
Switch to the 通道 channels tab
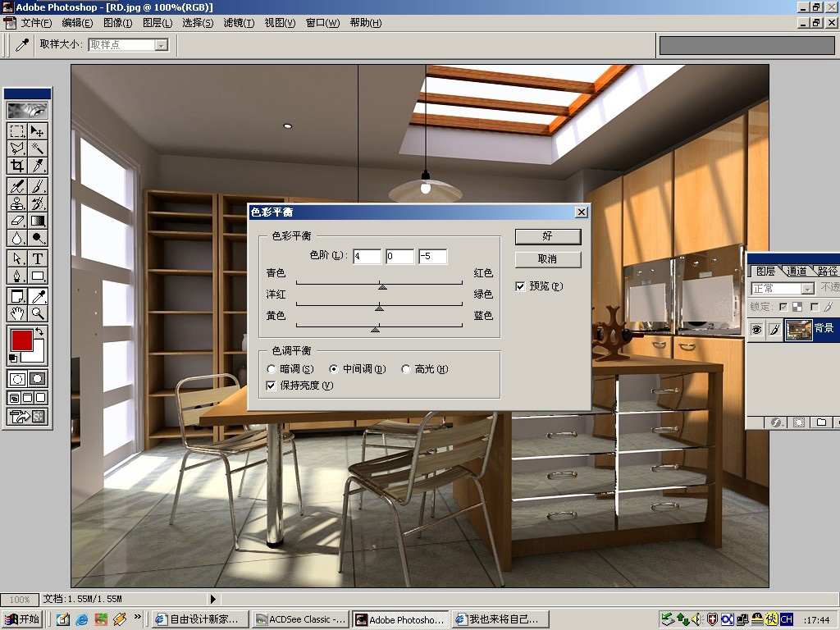pos(797,271)
